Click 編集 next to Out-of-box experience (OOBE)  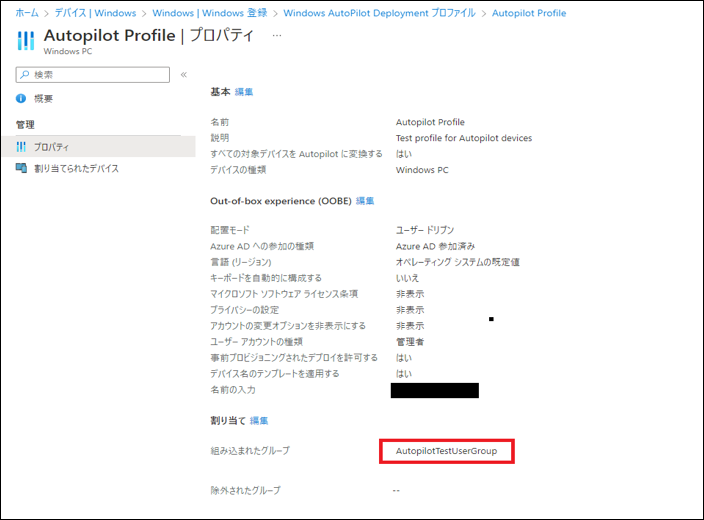click(x=365, y=201)
